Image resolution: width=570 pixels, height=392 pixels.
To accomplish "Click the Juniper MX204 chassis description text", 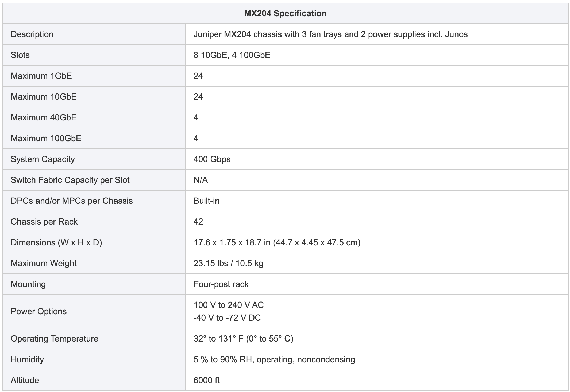I will pyautogui.click(x=330, y=34).
